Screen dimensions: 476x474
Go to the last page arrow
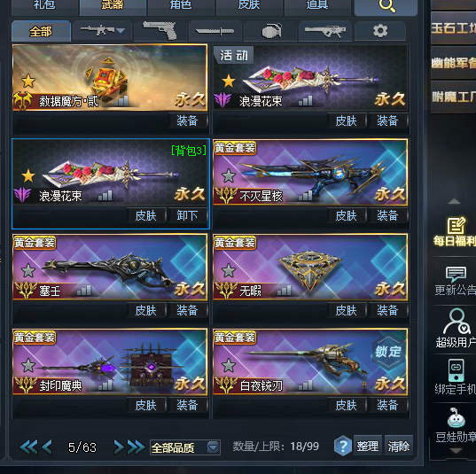pyautogui.click(x=137, y=447)
